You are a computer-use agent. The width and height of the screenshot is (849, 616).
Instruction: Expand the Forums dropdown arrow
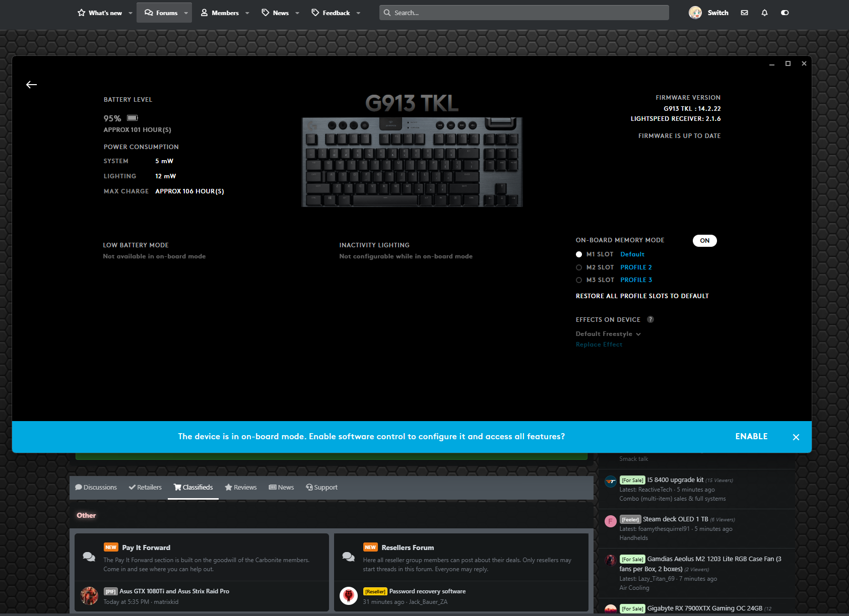click(x=186, y=13)
